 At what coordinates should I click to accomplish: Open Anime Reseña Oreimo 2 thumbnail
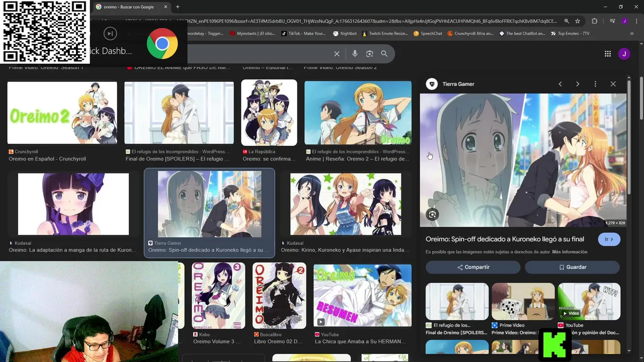coord(358,113)
